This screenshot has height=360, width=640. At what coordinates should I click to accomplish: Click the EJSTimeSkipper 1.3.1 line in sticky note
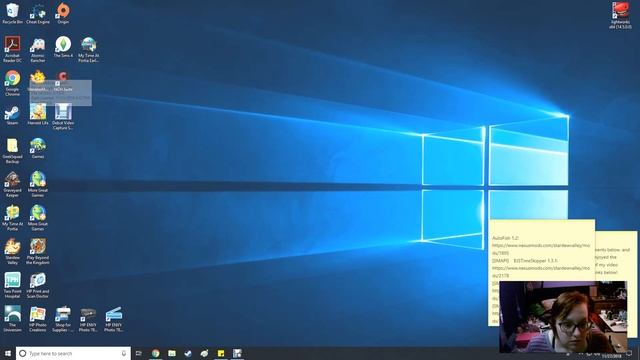tap(525, 260)
